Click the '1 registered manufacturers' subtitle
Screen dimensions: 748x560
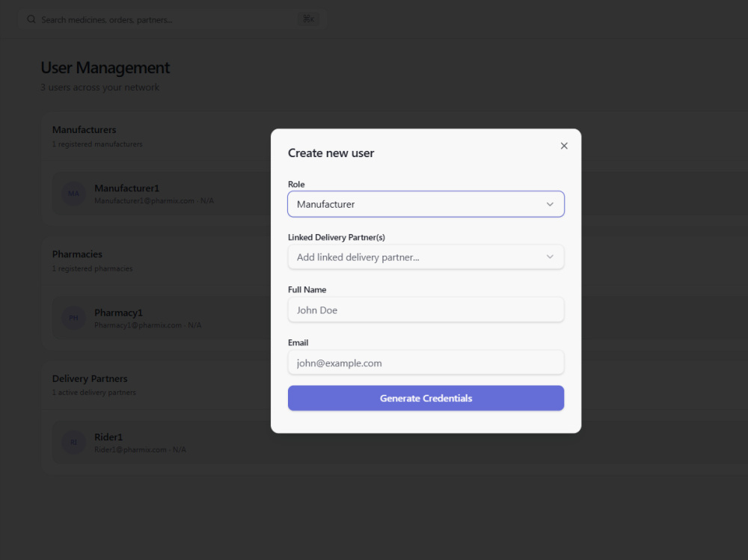tap(97, 144)
